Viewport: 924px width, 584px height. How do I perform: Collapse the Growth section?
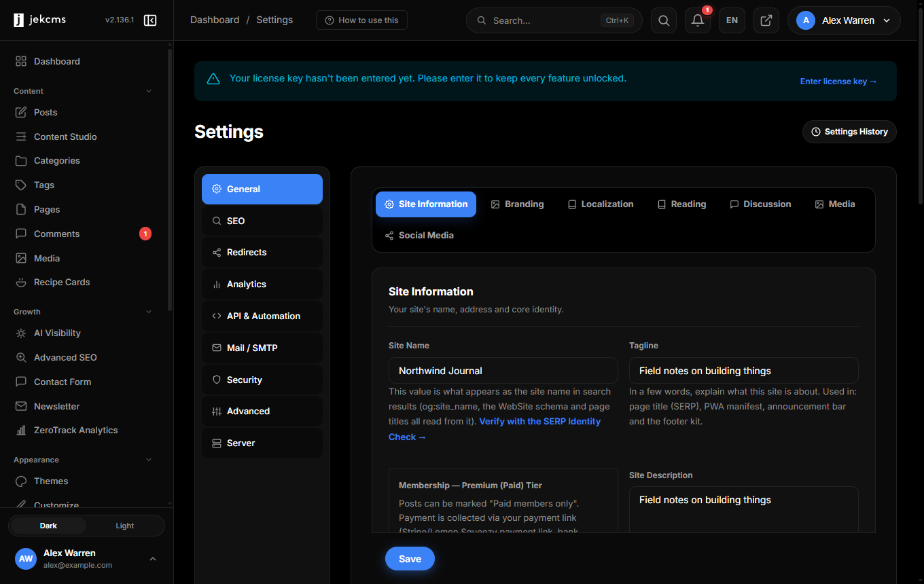[x=149, y=312]
